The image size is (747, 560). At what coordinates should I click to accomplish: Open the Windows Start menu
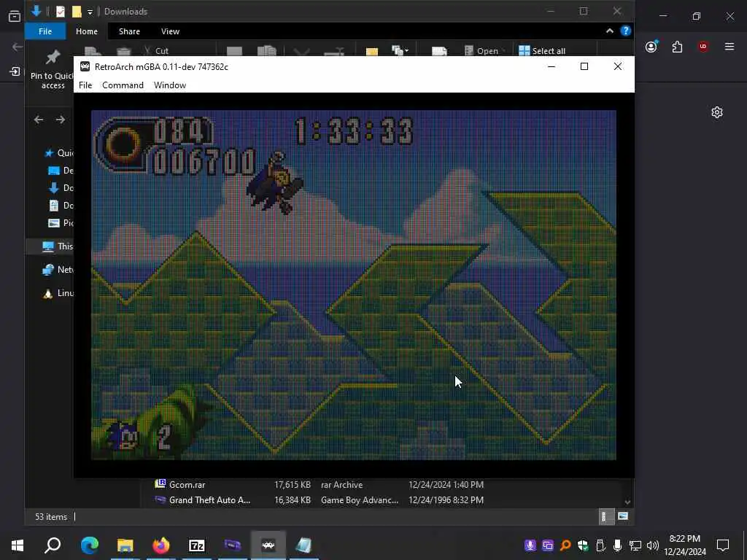tap(18, 545)
